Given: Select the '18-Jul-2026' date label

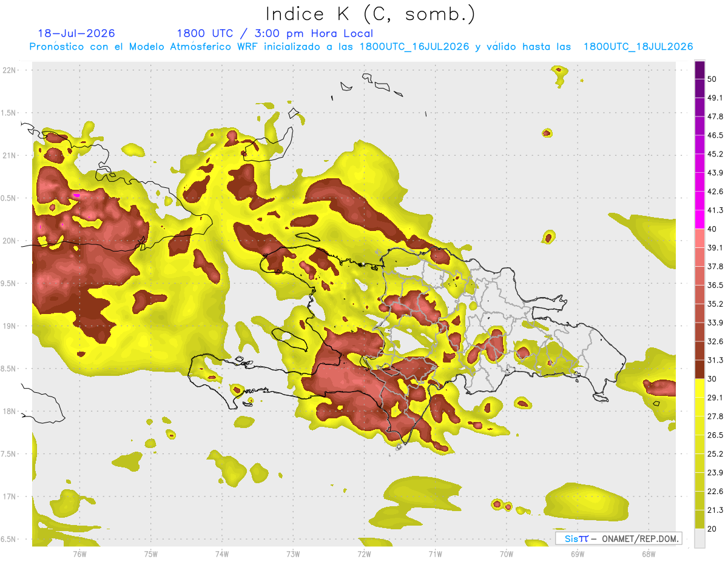Looking at the screenshot, I should (x=76, y=33).
